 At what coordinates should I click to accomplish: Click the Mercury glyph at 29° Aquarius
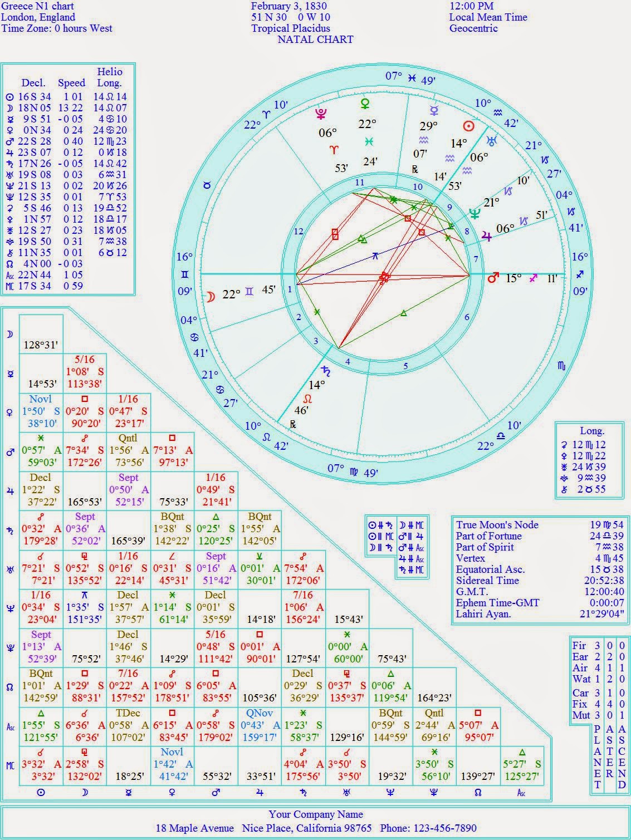433,111
